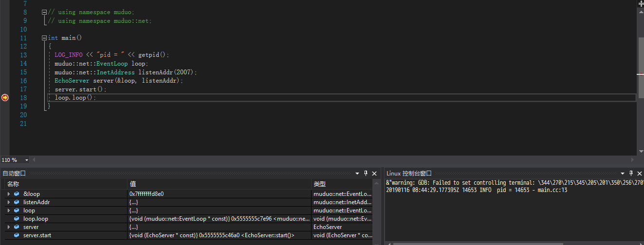Image resolution: width=644 pixels, height=245 pixels.
Task: Click the cube icon beside loop row
Action: click(x=17, y=210)
